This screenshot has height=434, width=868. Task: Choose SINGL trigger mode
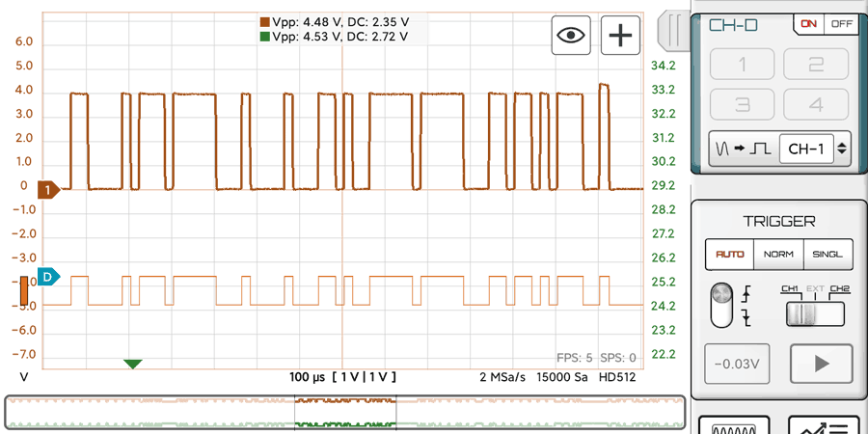[x=828, y=255]
